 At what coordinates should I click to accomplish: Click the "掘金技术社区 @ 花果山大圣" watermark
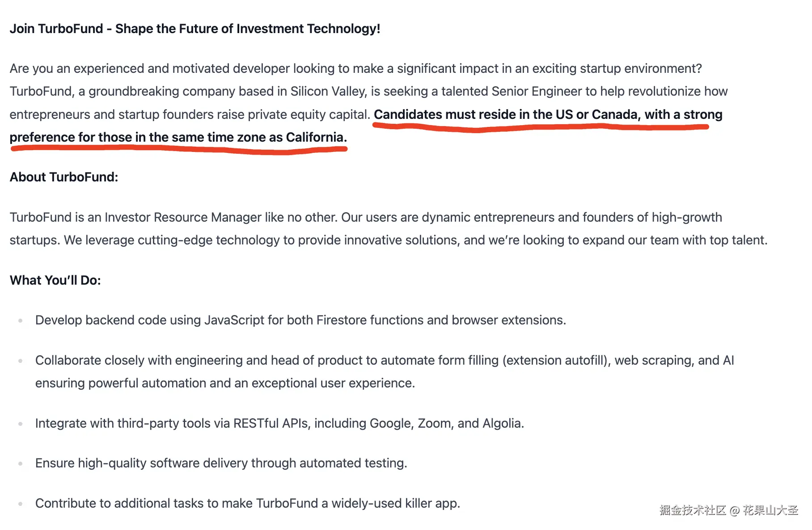click(728, 510)
